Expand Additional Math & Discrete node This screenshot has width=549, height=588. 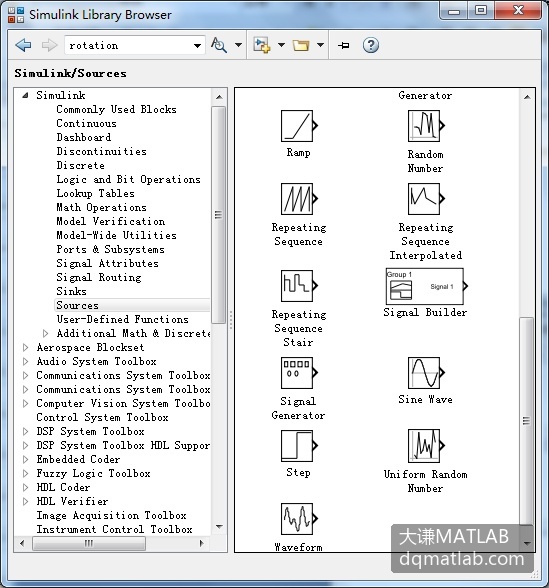(45, 333)
